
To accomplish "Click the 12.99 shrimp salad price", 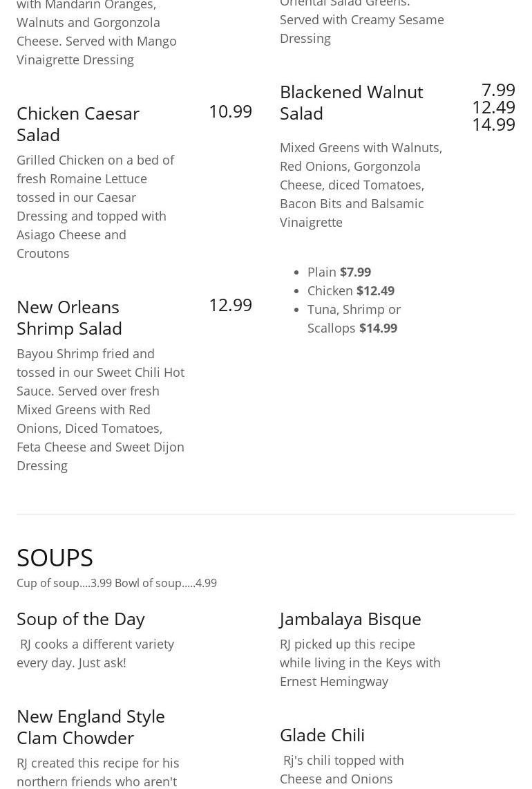I will (x=230, y=305).
